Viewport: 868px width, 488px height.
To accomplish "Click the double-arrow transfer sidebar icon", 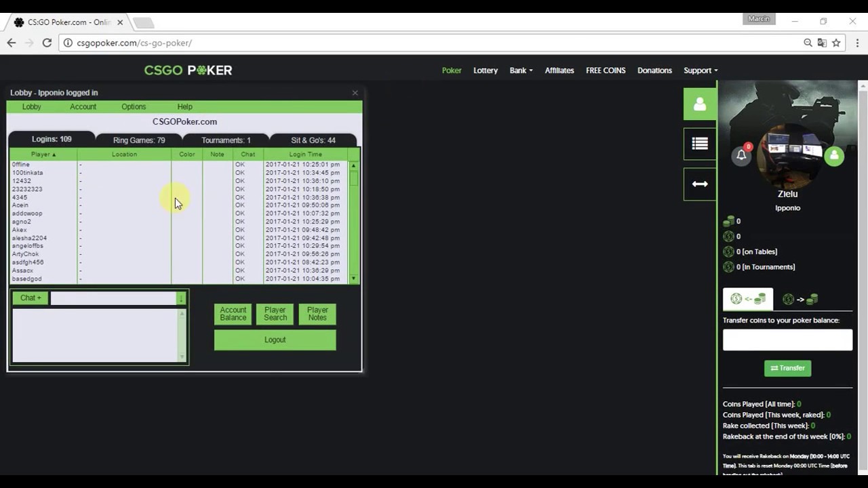I will [700, 184].
